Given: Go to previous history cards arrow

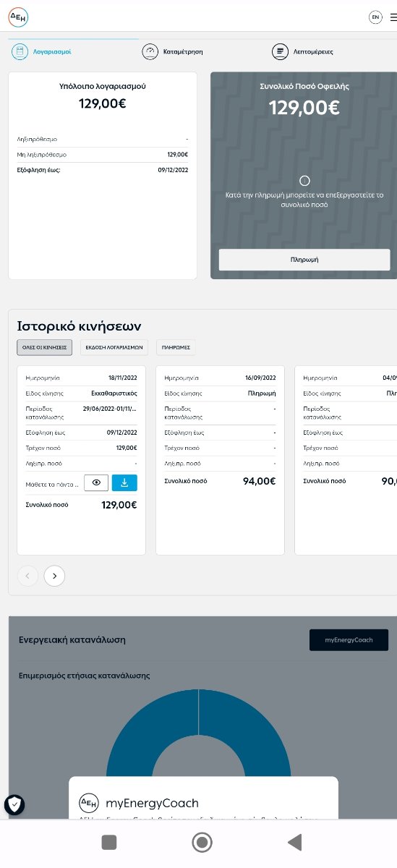Looking at the screenshot, I should 27,576.
